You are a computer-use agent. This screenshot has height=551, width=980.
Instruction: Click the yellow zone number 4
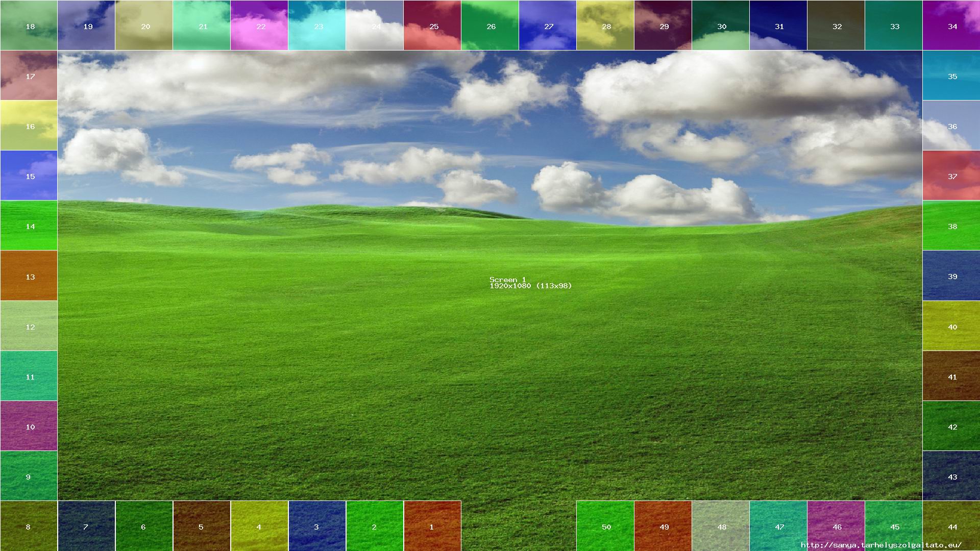(259, 526)
